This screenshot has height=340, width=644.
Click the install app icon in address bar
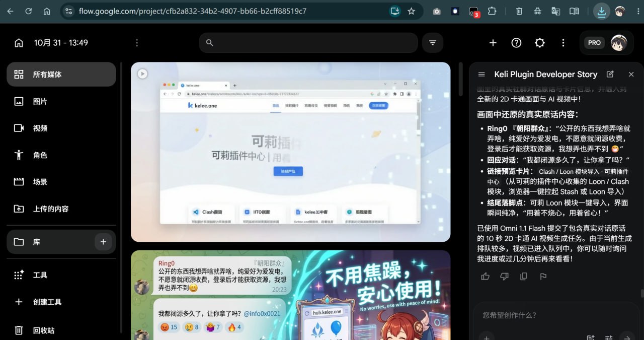point(395,11)
